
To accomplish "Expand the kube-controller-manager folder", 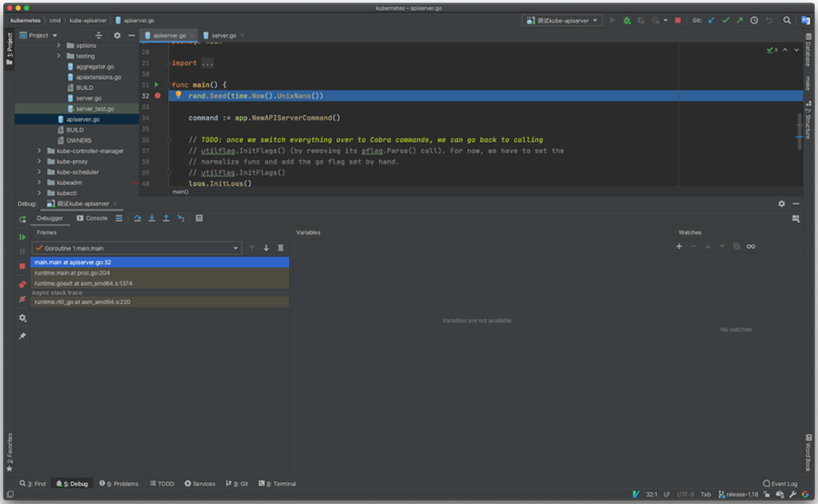I will pyautogui.click(x=39, y=151).
